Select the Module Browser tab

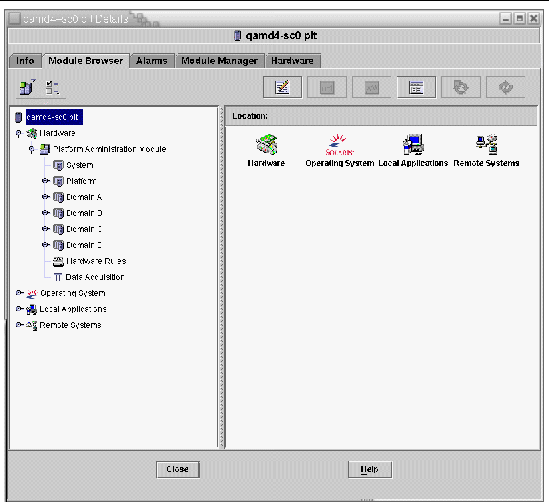tap(86, 61)
